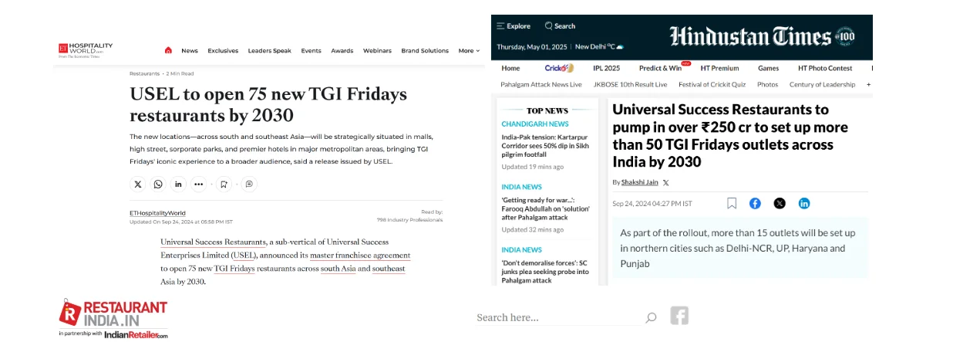Image resolution: width=980 pixels, height=342 pixels.
Task: Click the ET HospitalityWorld home icon
Action: (168, 50)
